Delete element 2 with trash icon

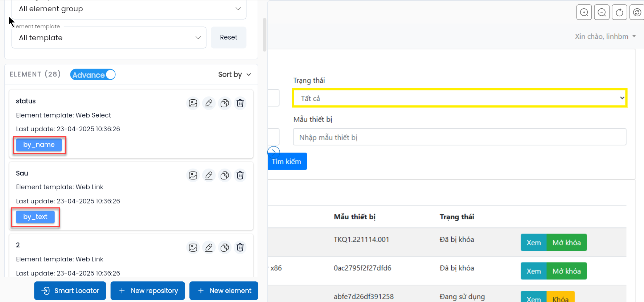(x=240, y=248)
